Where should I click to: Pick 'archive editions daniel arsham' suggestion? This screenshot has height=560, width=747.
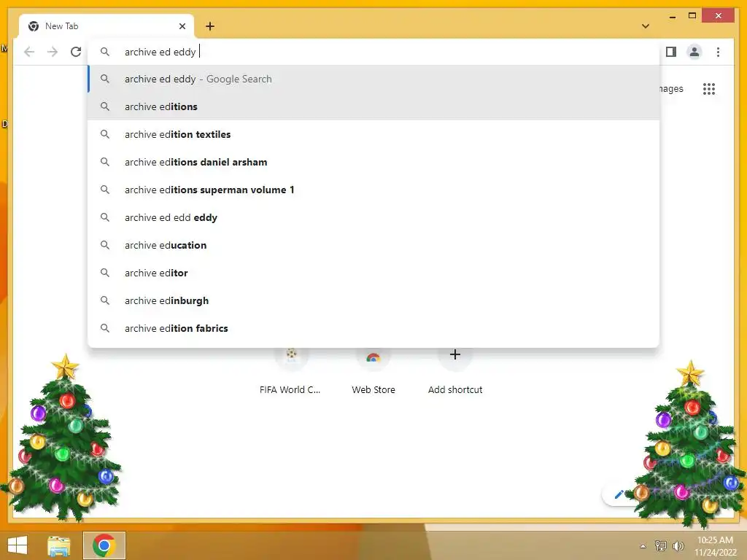pyautogui.click(x=373, y=162)
